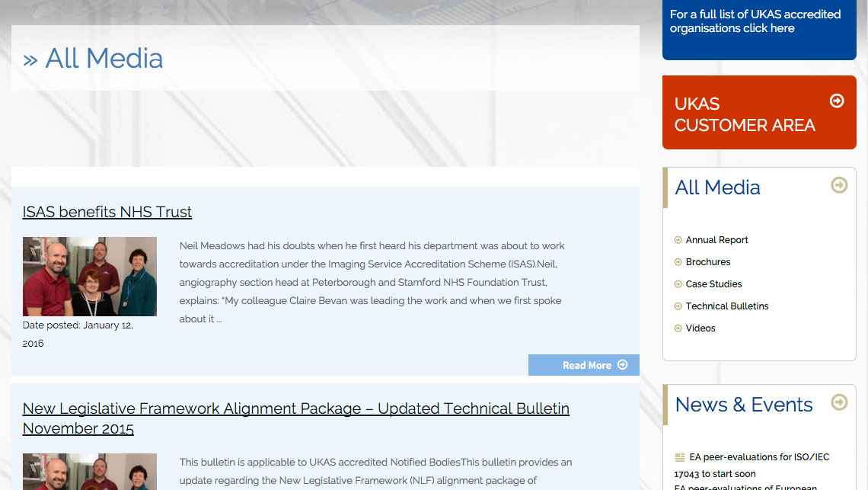Click the All Media sidebar arrow icon
This screenshot has width=868, height=490.
tap(839, 185)
